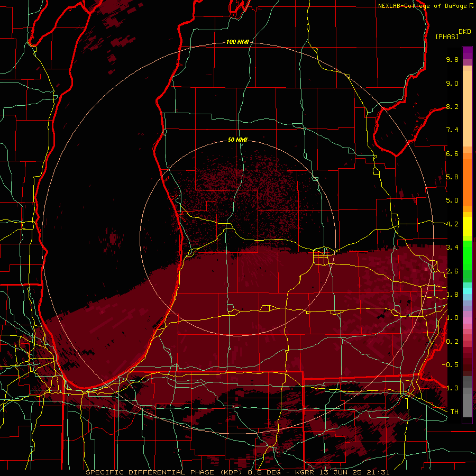
Task: Select the [PHAS] legend heading
Action: [447, 36]
